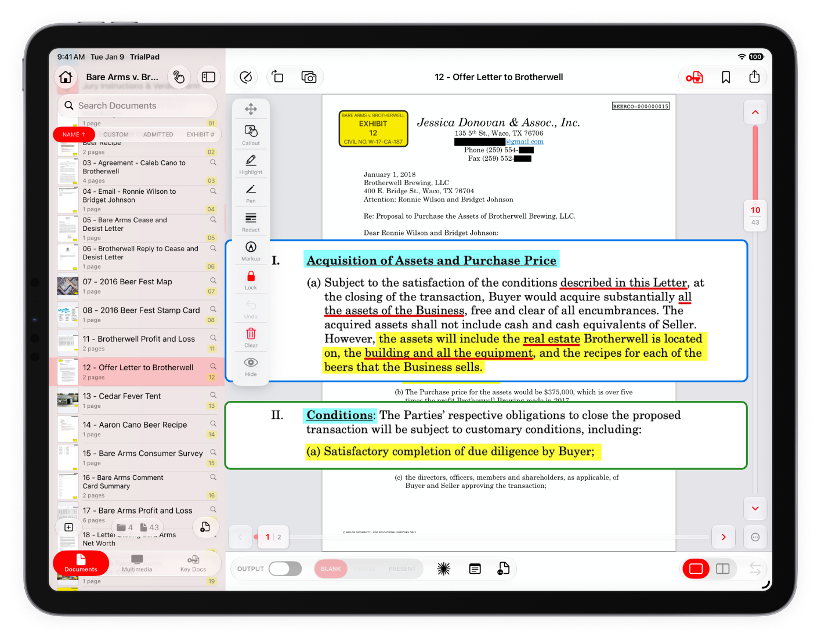Click magnifier on 14 - Aaron Cano Beer Recipe
821x644 pixels.
pos(213,424)
